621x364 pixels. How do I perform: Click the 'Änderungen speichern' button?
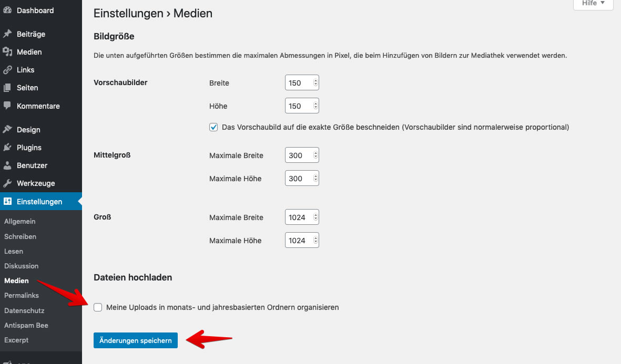(135, 340)
